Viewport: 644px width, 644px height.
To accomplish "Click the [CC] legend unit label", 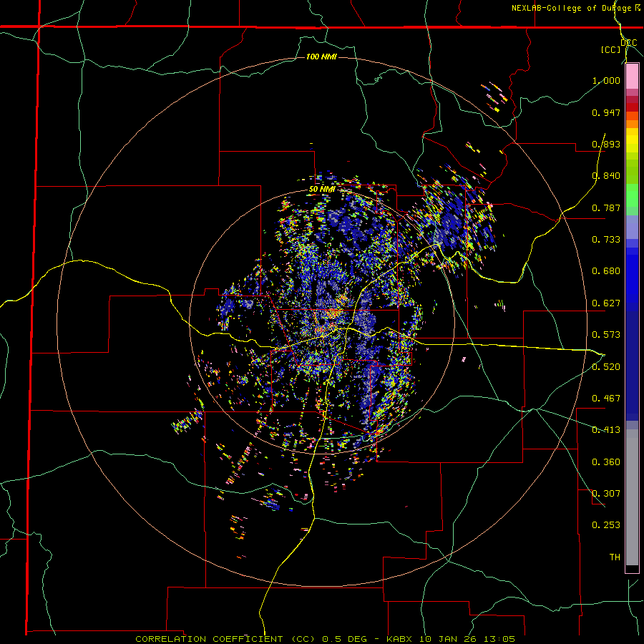I will [611, 49].
